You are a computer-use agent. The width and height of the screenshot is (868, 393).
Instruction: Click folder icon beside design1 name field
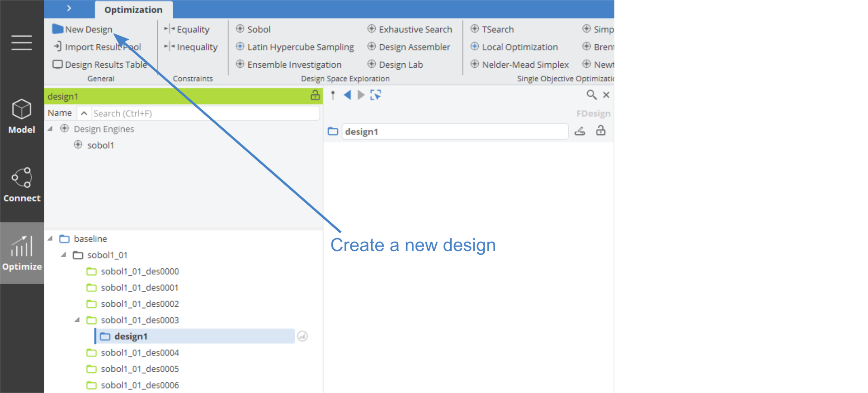pyautogui.click(x=333, y=131)
